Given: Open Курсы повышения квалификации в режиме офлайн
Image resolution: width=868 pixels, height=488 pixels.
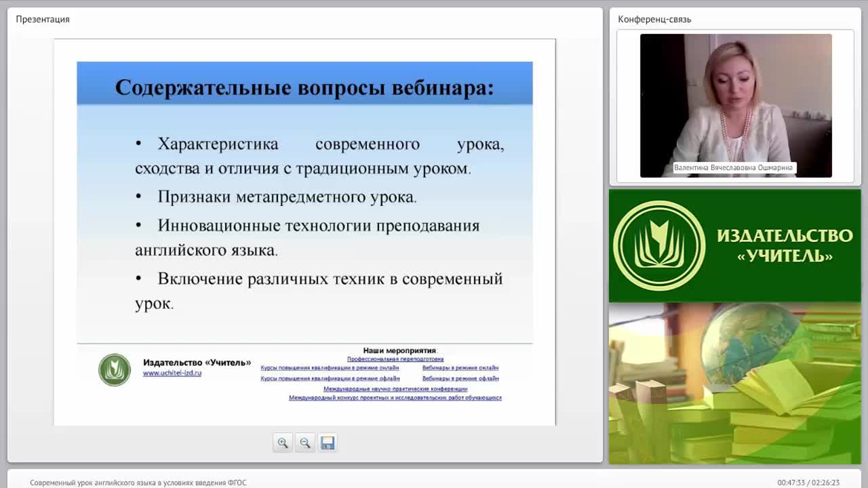Looking at the screenshot, I should (330, 378).
